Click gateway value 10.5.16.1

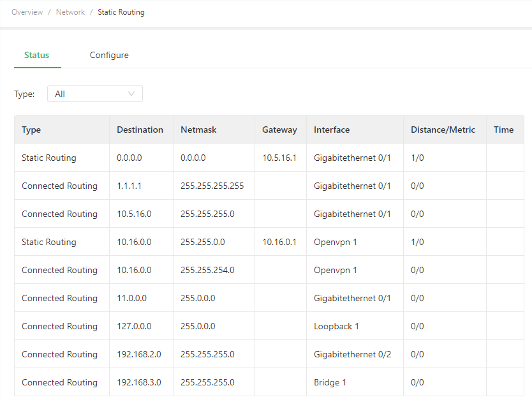pos(279,158)
